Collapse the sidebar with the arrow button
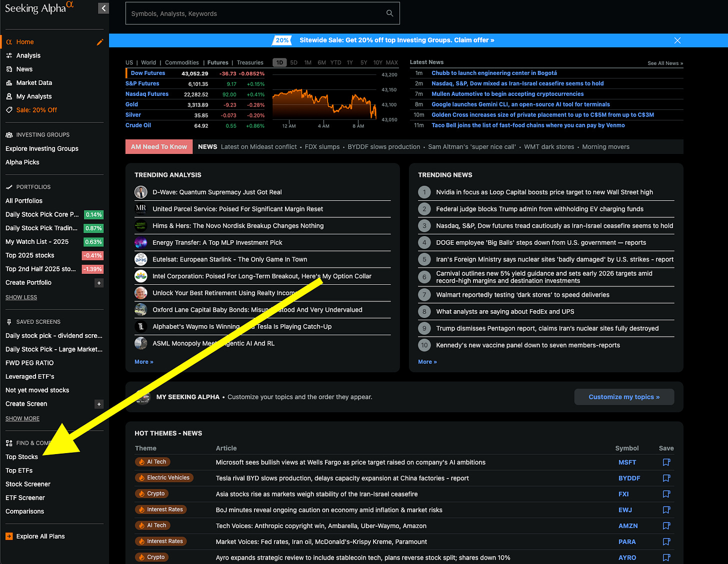728x564 pixels. [103, 8]
